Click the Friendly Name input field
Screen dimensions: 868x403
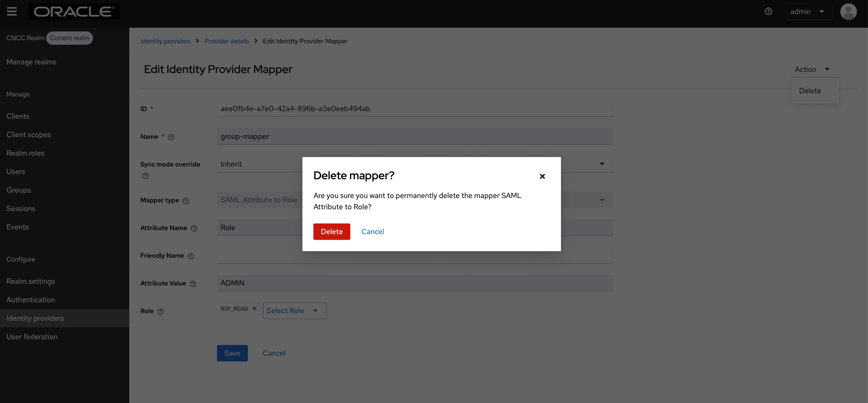tap(415, 255)
